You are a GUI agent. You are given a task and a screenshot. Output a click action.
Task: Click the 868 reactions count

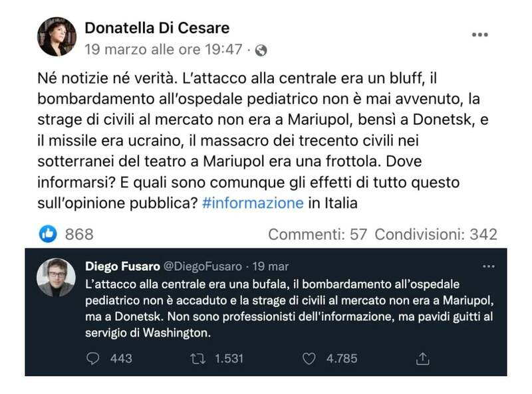(79, 234)
